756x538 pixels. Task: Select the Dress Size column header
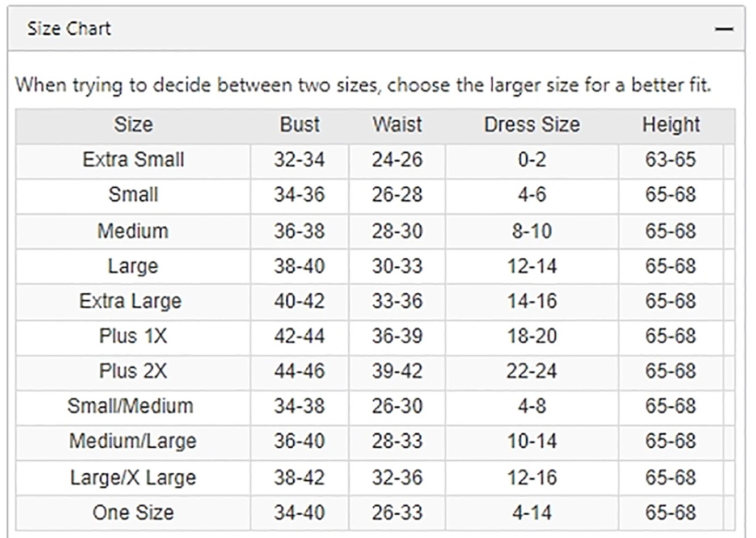pos(532,124)
